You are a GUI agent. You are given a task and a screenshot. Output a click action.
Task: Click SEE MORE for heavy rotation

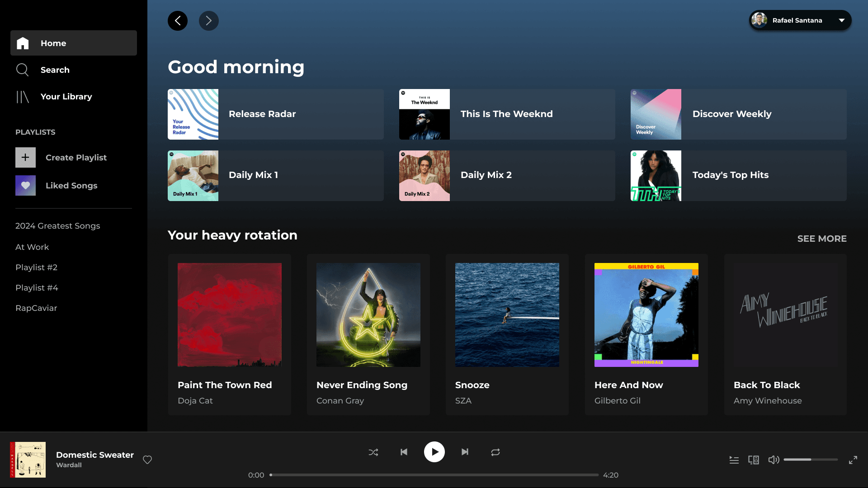822,239
